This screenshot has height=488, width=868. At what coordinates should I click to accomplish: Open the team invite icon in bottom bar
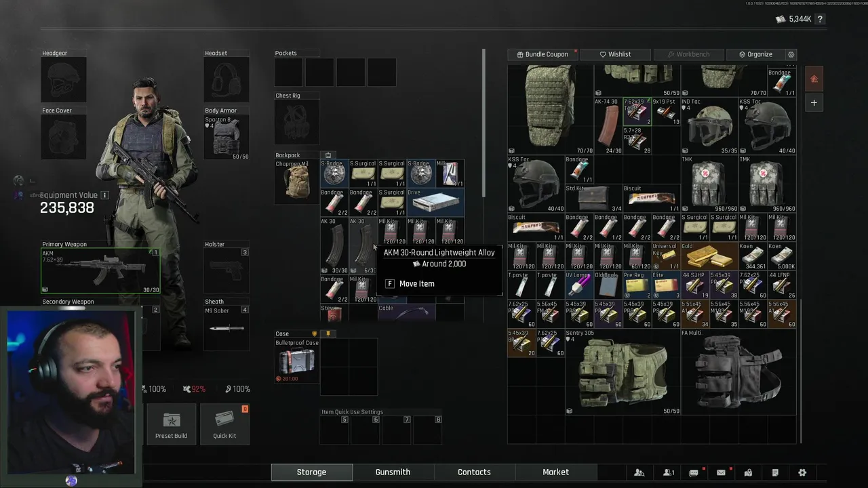point(639,472)
